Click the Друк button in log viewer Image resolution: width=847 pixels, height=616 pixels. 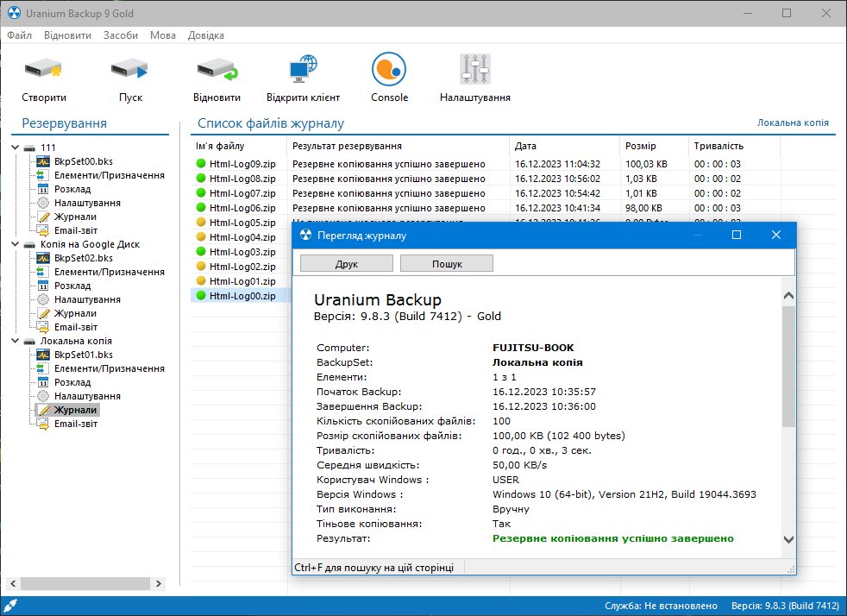coord(346,264)
